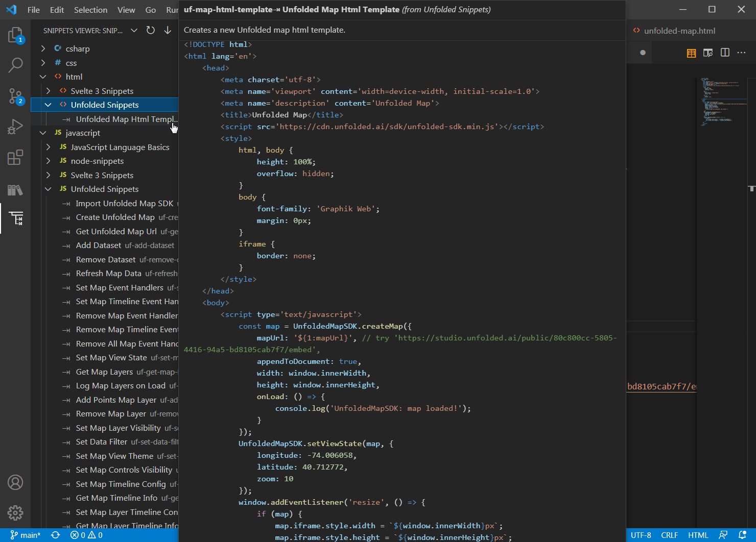Screen dimensions: 756x542
Task: Open the Search view icon
Action: tap(15, 65)
